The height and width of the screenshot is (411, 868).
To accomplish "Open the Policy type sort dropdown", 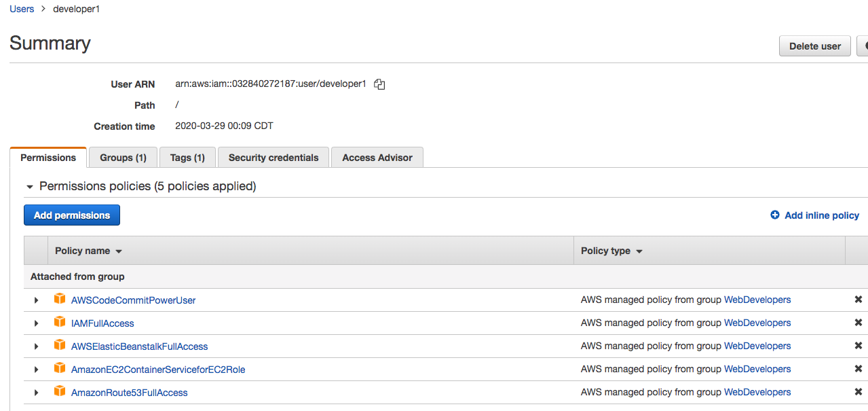I will (x=639, y=251).
